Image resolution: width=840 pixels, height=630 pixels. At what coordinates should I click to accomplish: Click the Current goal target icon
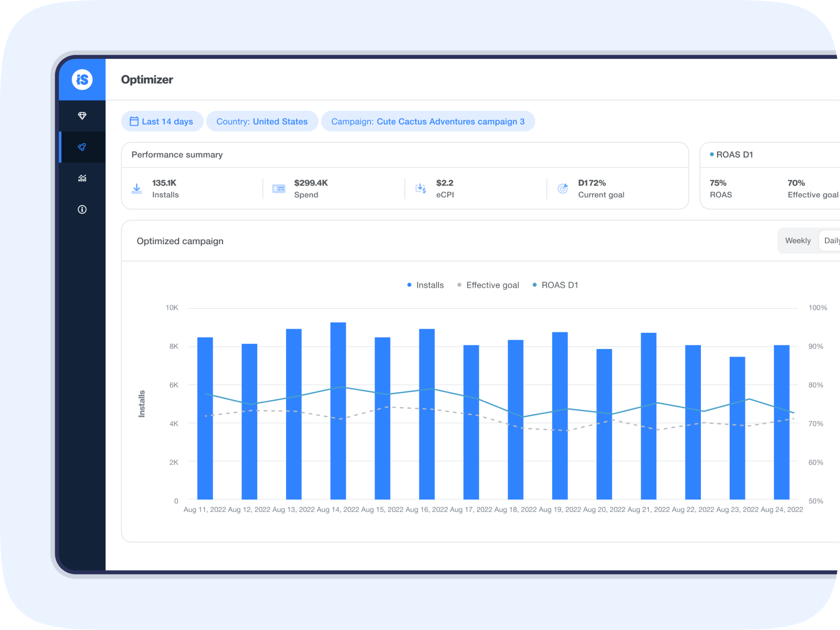[562, 188]
